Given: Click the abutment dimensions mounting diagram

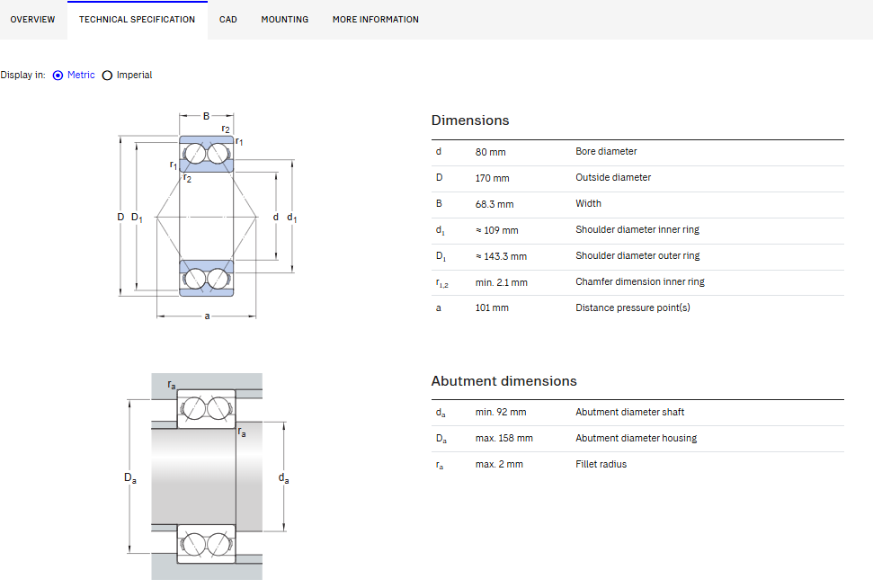Looking at the screenshot, I should pos(207,477).
